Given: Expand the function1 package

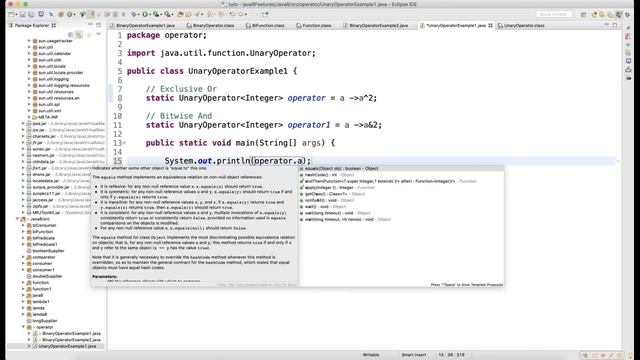Looking at the screenshot, I should (23, 289).
